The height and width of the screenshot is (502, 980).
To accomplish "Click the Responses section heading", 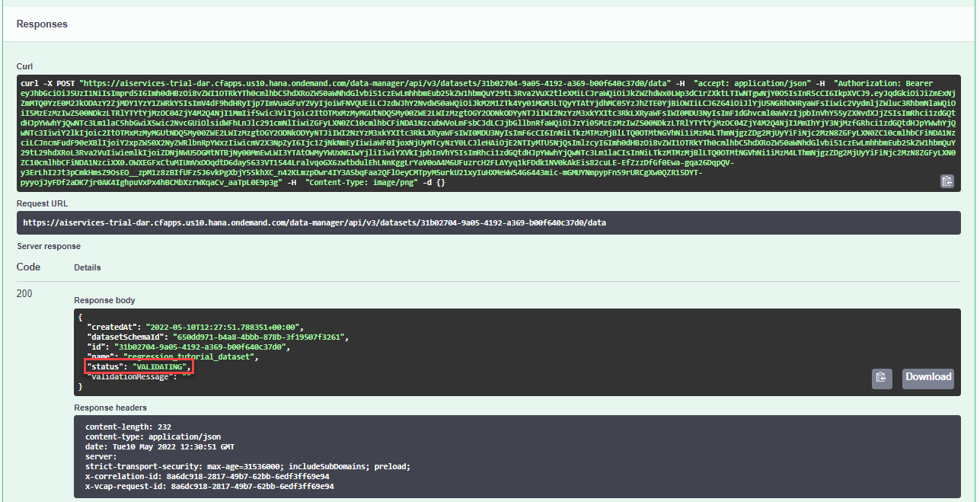I will 42,24.
